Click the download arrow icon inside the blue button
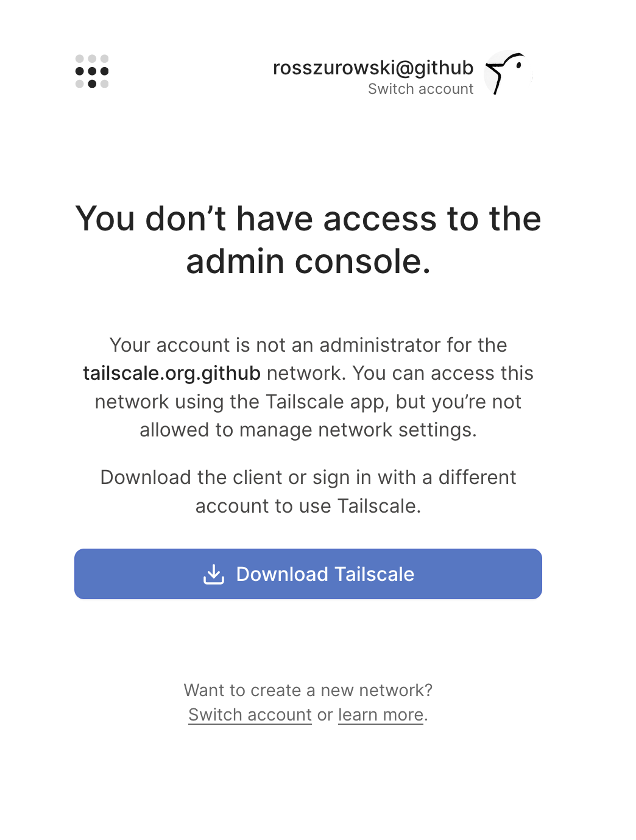 pyautogui.click(x=214, y=574)
